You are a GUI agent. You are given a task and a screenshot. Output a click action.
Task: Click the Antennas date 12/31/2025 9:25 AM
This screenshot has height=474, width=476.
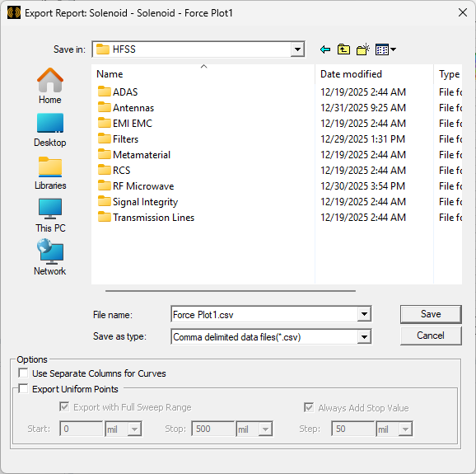pos(363,107)
